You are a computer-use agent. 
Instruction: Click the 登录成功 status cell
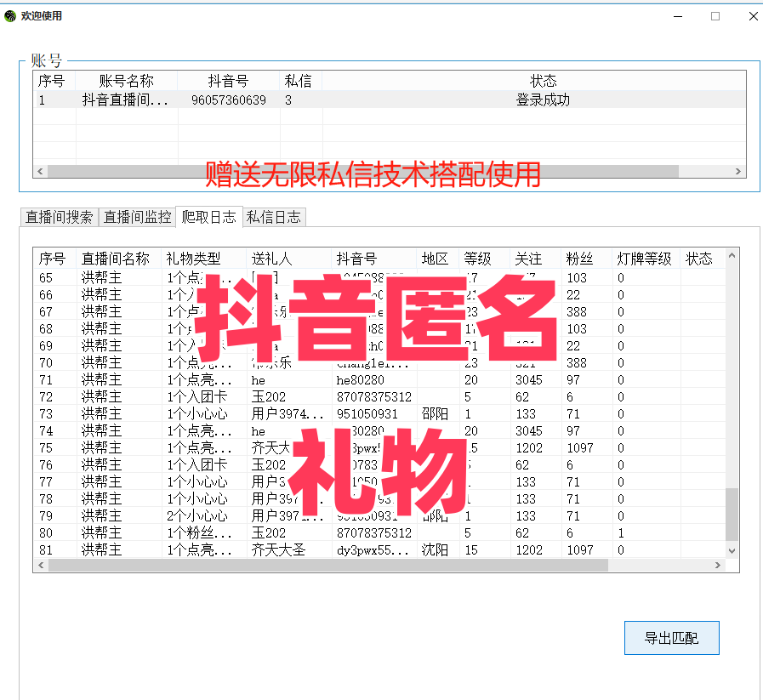tap(543, 100)
